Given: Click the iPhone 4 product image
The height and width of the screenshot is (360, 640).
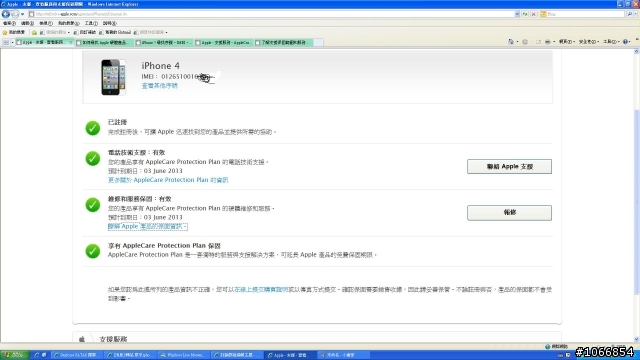Looking at the screenshot, I should tap(113, 77).
